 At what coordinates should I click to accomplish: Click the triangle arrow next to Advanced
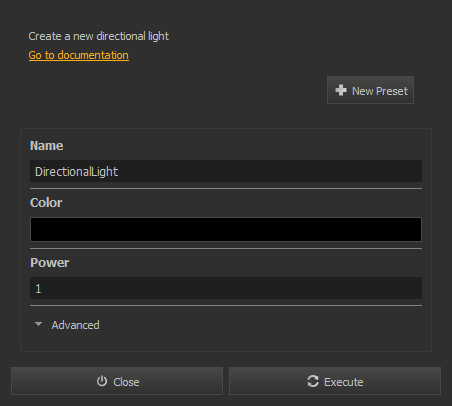point(38,324)
